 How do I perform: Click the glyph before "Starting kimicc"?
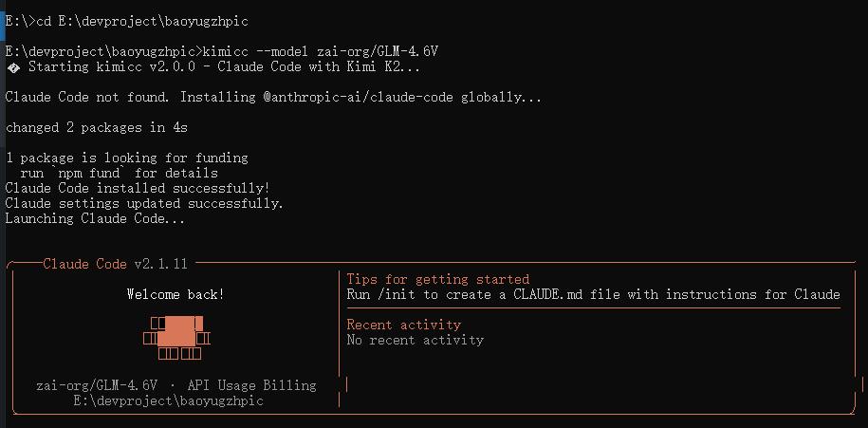coord(12,67)
